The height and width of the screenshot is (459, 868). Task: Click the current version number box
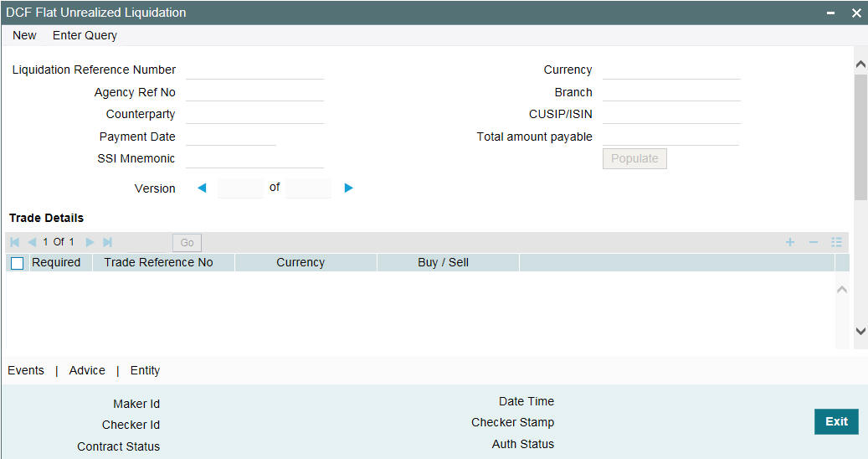240,188
